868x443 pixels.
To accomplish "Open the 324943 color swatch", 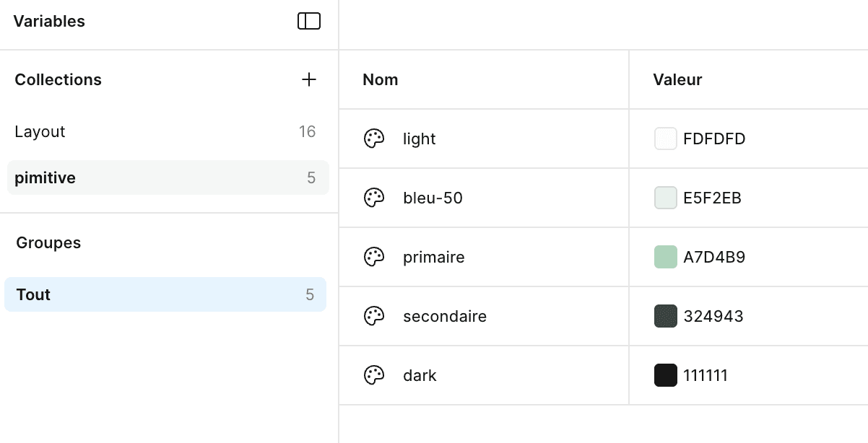I will click(665, 316).
